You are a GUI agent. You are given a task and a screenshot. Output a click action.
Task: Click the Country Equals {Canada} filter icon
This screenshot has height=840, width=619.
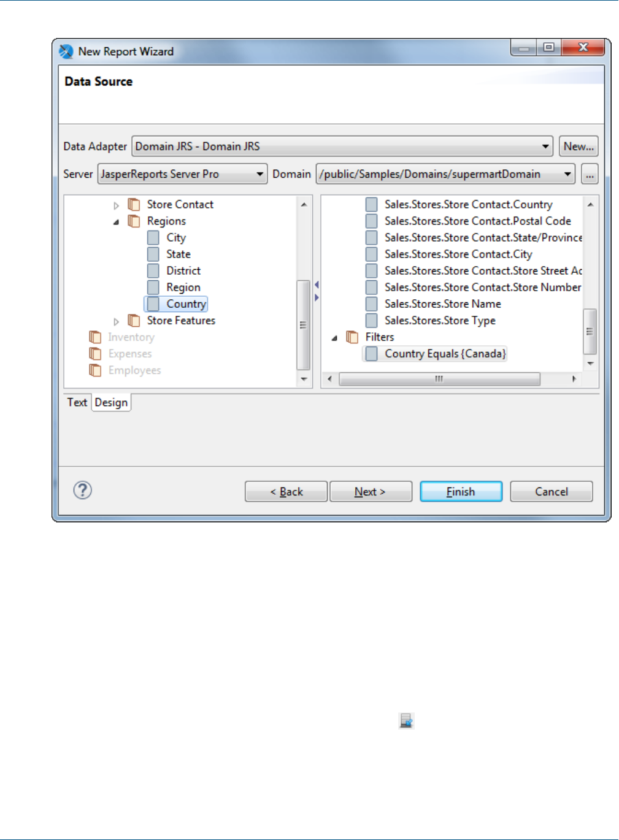371,353
